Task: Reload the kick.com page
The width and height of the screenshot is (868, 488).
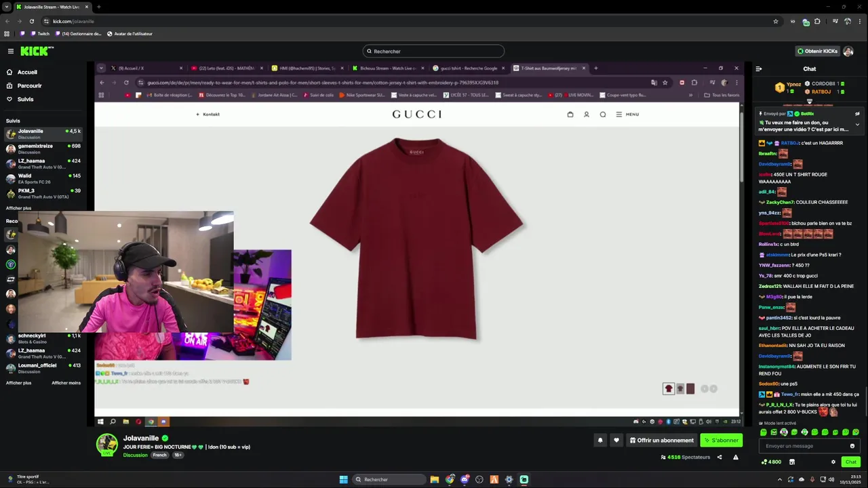Action: pyautogui.click(x=31, y=21)
